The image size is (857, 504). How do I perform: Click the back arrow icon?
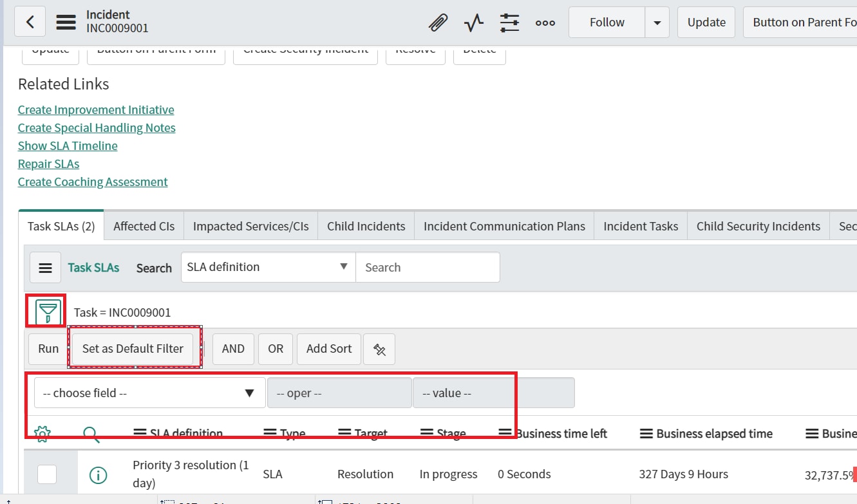30,21
